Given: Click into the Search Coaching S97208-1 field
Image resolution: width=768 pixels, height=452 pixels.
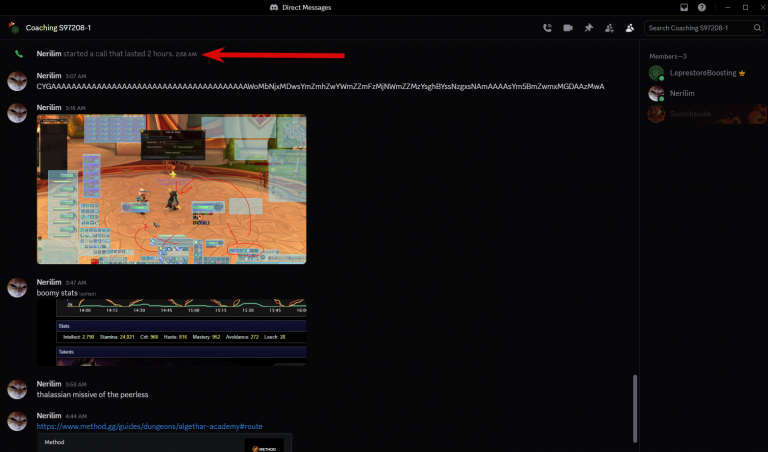Looking at the screenshot, I should [x=699, y=28].
